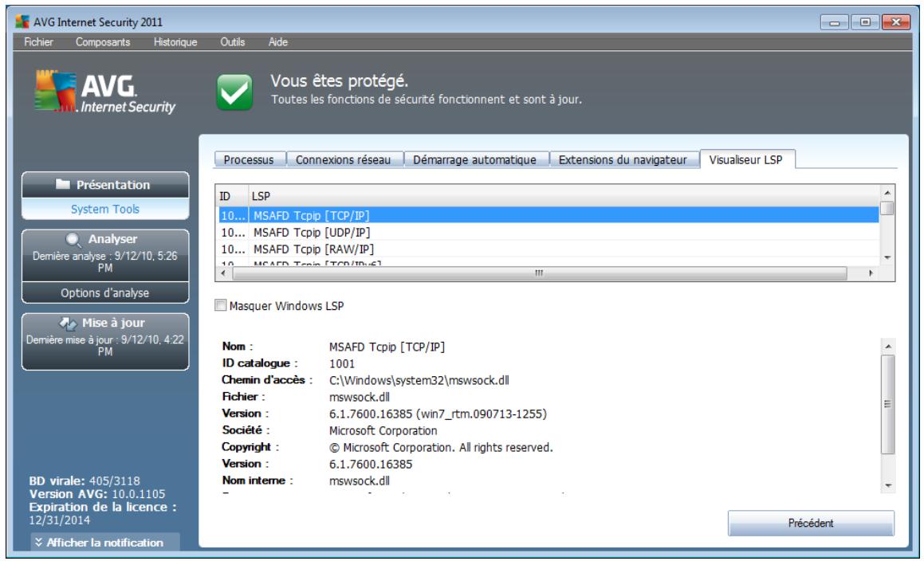Click the AVG logo in the title bar

pos(22,22)
